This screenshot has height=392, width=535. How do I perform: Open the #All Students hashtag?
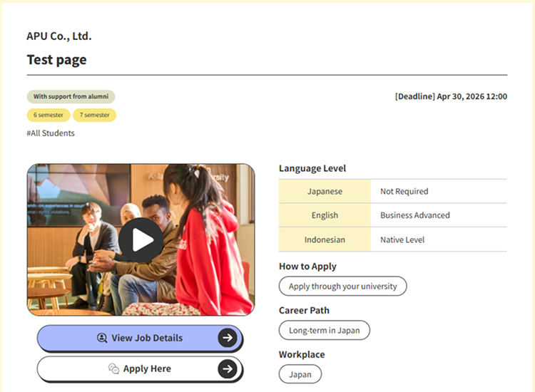(x=51, y=133)
